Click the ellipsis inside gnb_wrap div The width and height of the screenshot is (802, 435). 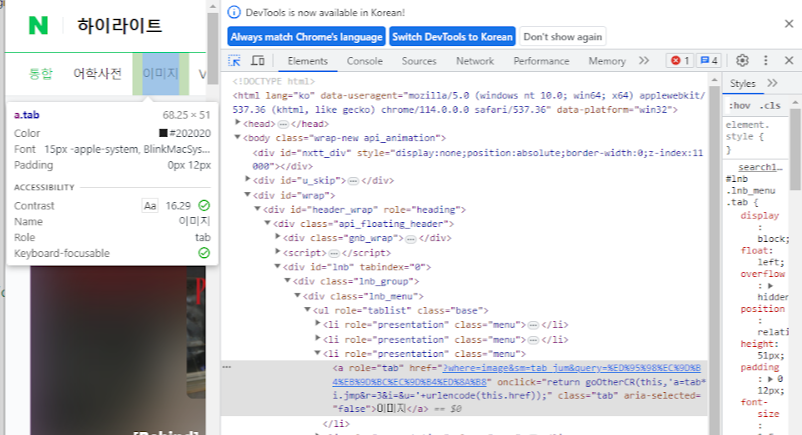(x=411, y=238)
